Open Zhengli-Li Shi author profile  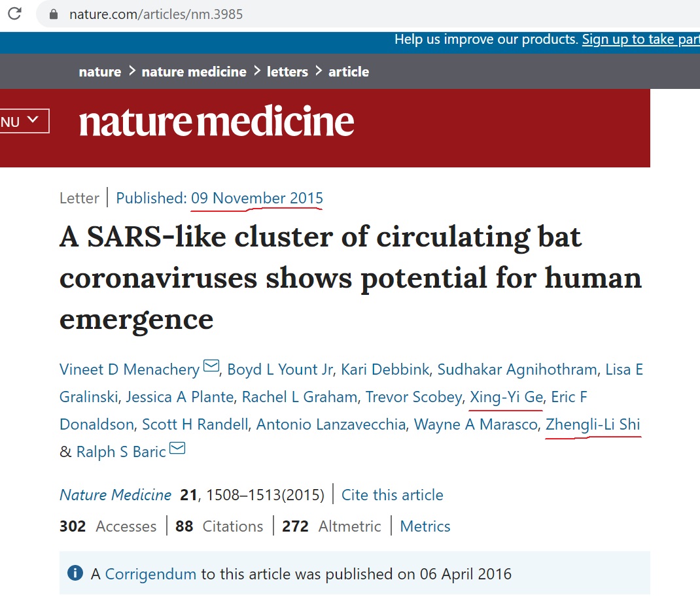pyautogui.click(x=593, y=424)
